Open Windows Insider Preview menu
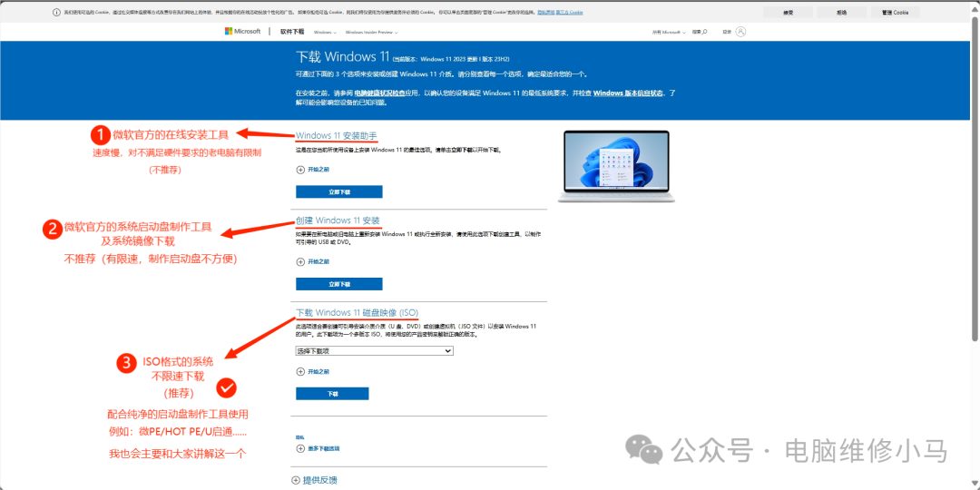The height and width of the screenshot is (490, 980). [x=371, y=32]
